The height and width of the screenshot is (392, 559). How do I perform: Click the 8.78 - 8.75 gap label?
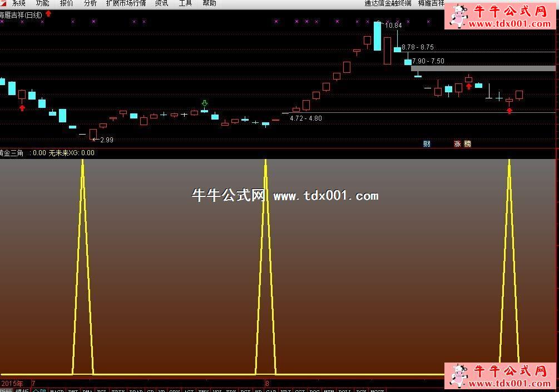tap(418, 47)
